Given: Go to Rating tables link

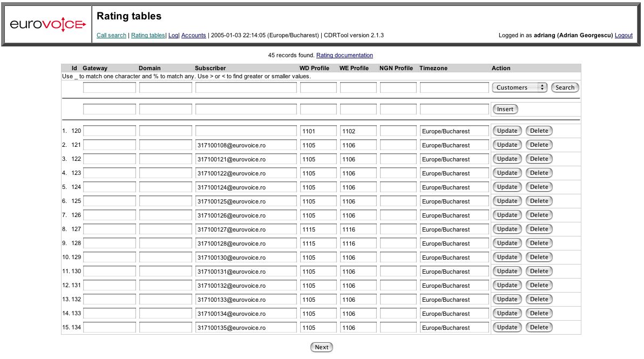Looking at the screenshot, I should [148, 35].
